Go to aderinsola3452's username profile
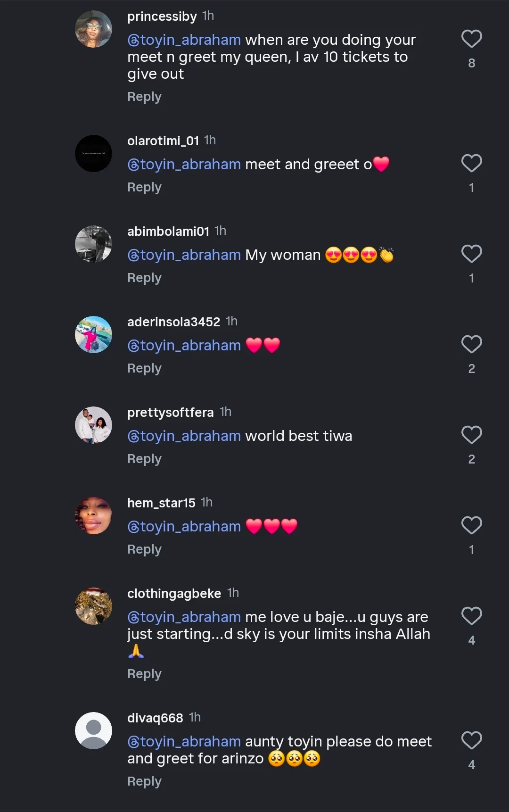This screenshot has height=812, width=509. 173,322
